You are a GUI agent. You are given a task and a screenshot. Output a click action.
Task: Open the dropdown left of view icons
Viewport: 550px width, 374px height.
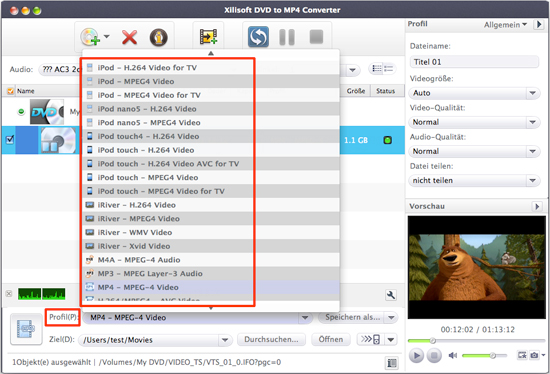coord(352,70)
